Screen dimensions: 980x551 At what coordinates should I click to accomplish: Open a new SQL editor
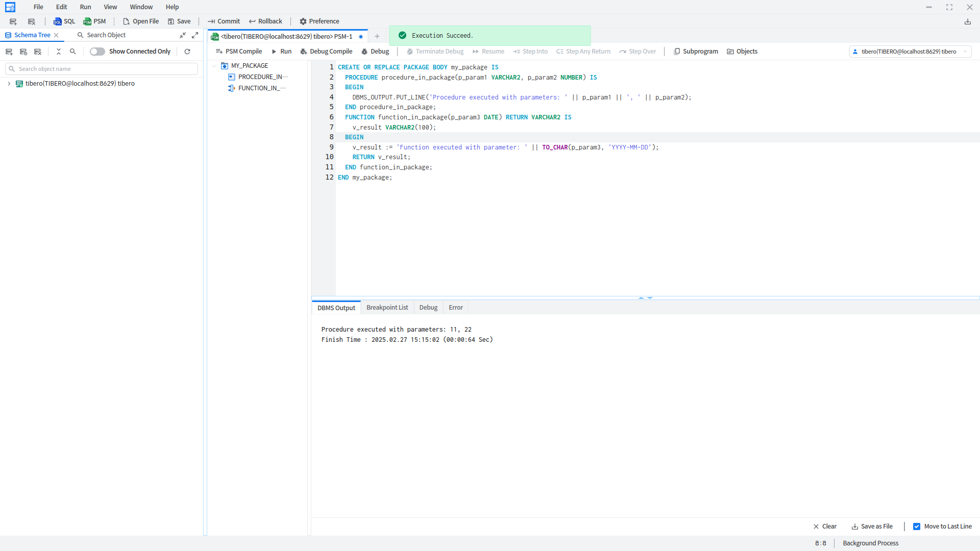click(64, 21)
